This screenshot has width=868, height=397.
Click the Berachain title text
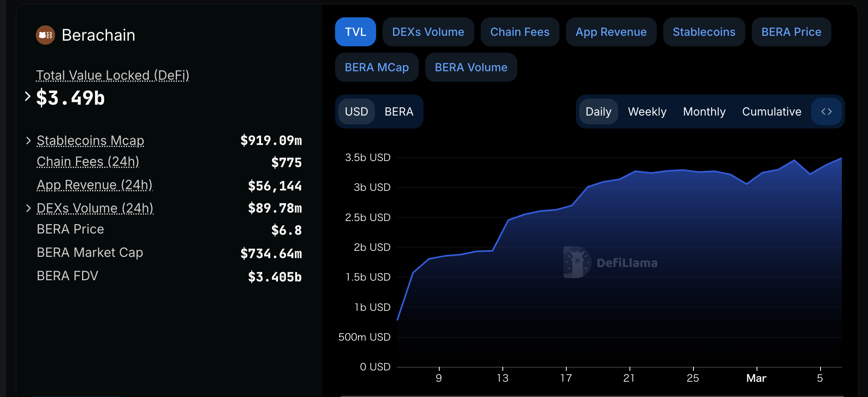pos(99,35)
